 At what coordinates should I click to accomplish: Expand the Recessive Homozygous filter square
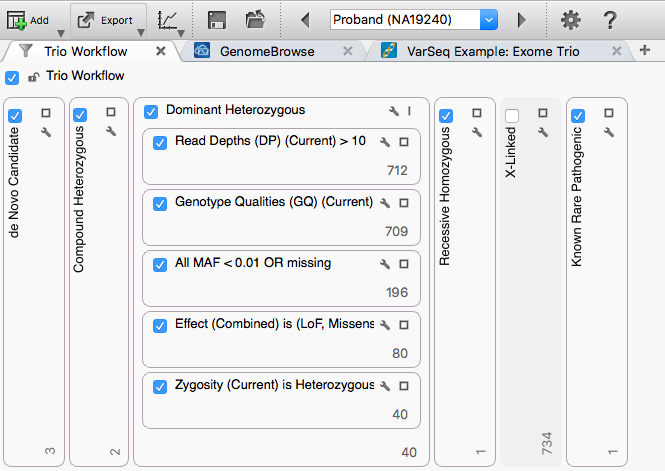(x=477, y=113)
